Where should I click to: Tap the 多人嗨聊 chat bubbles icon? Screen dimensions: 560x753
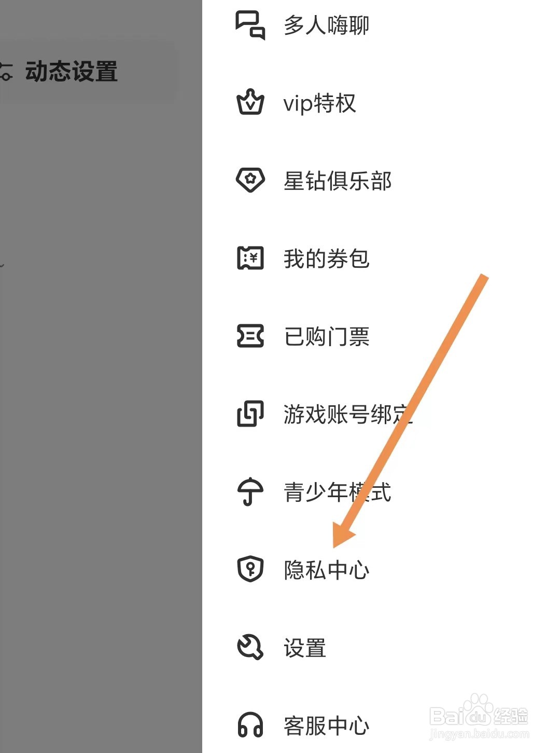point(250,25)
